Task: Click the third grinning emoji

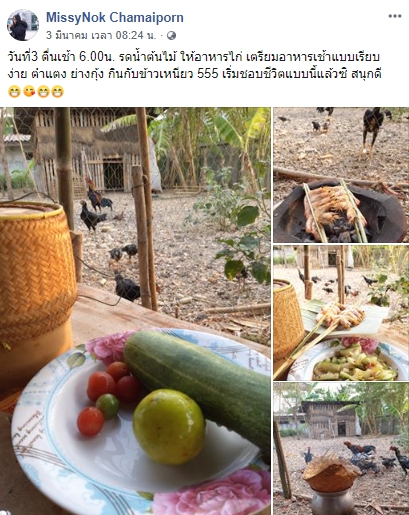Action: (43, 91)
